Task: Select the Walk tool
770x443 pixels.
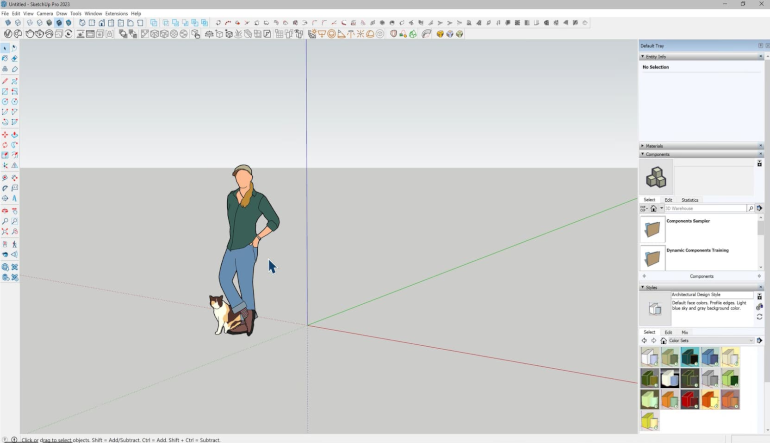Action: (x=14, y=244)
